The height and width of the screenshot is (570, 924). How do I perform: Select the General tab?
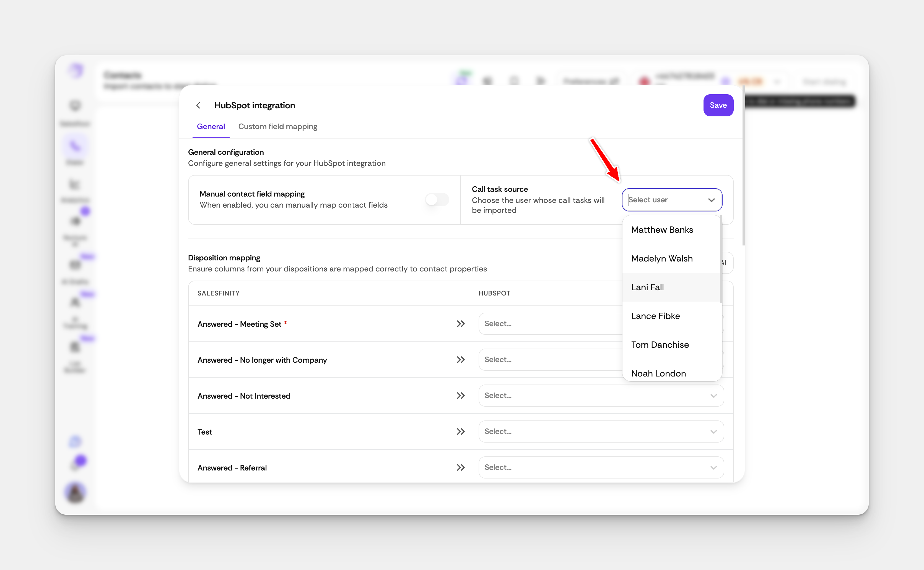211,127
